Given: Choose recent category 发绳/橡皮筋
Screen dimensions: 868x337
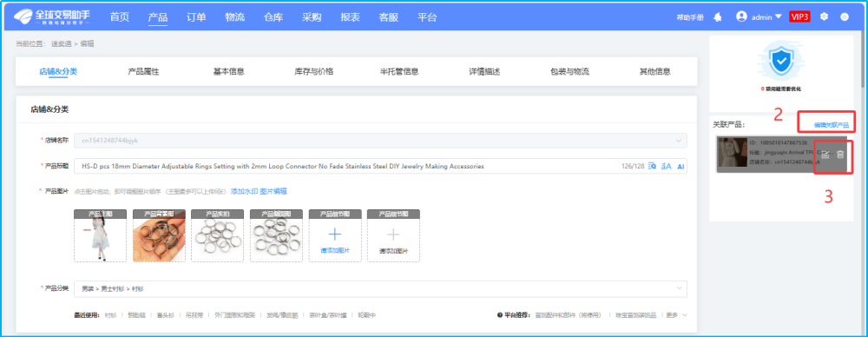Looking at the screenshot, I should pos(282,315).
